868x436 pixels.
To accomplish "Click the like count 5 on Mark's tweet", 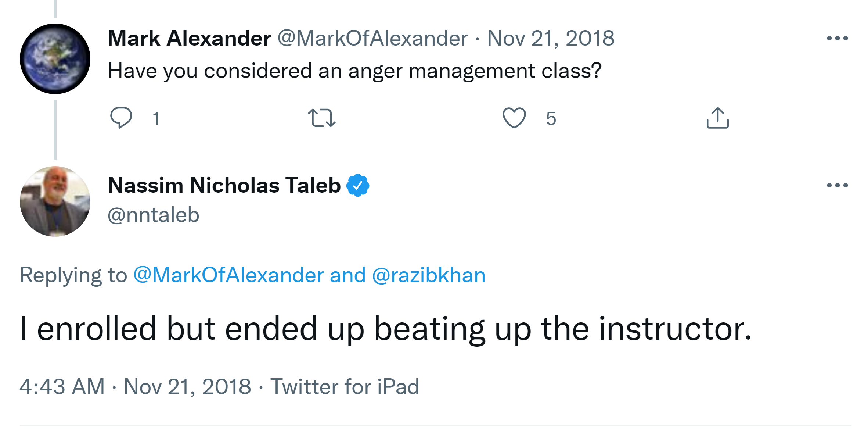I will pos(551,119).
